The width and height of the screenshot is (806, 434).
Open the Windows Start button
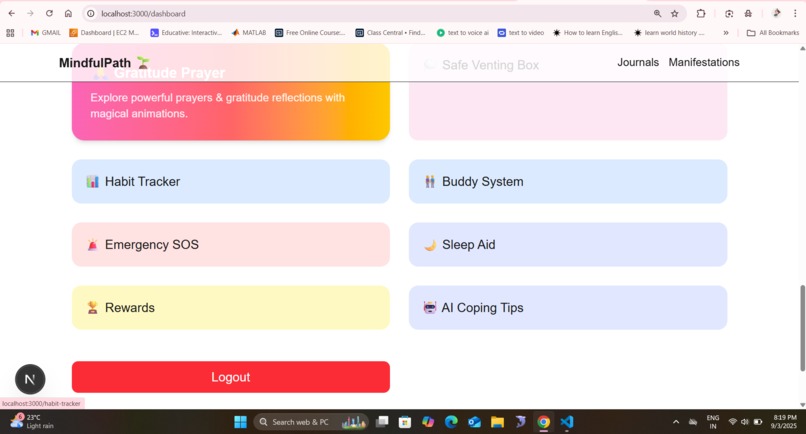click(x=240, y=422)
